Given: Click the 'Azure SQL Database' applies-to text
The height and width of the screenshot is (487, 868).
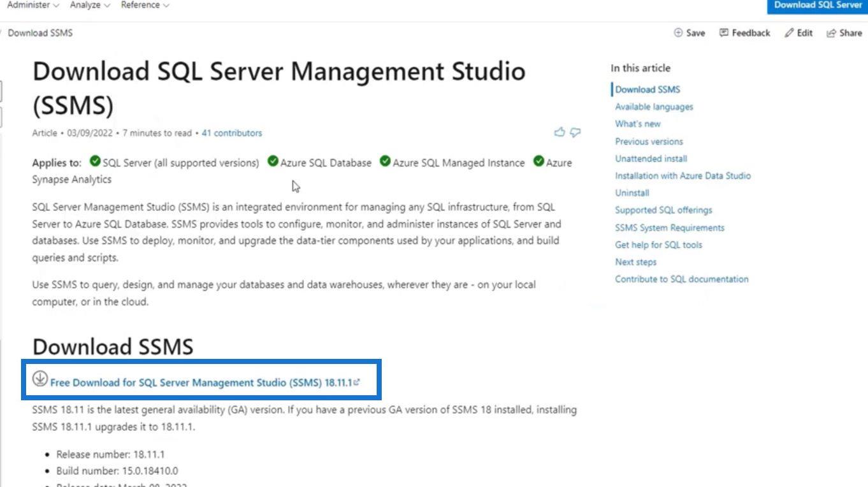Looking at the screenshot, I should [326, 163].
